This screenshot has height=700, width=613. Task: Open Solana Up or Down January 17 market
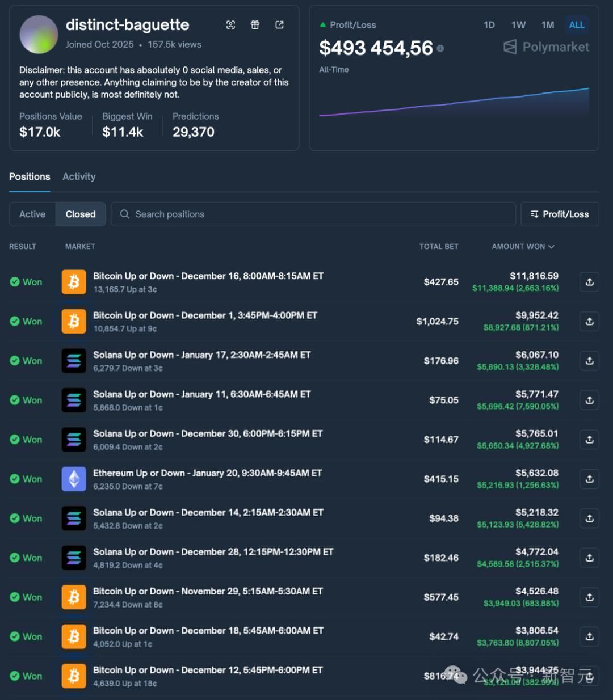click(202, 355)
